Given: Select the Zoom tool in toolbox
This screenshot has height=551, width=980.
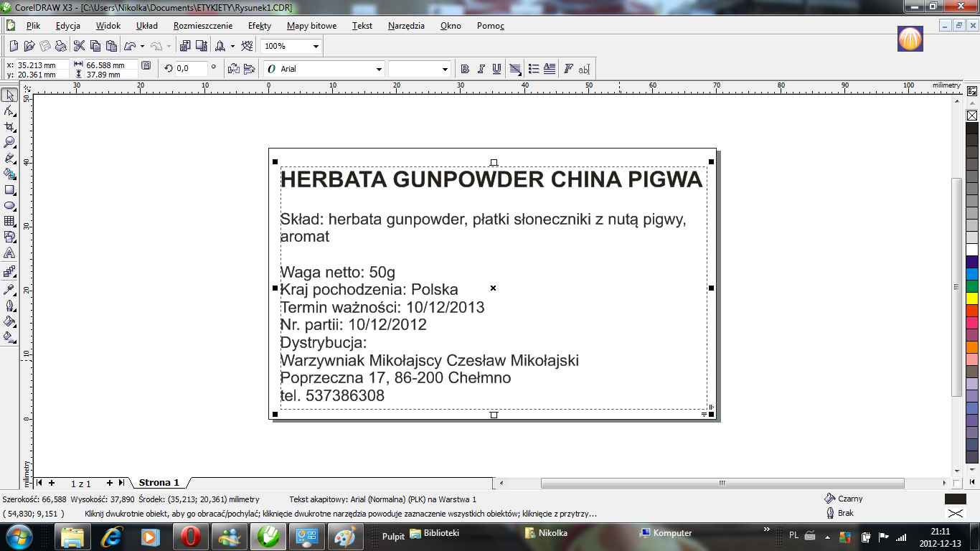Looking at the screenshot, I should pyautogui.click(x=10, y=142).
